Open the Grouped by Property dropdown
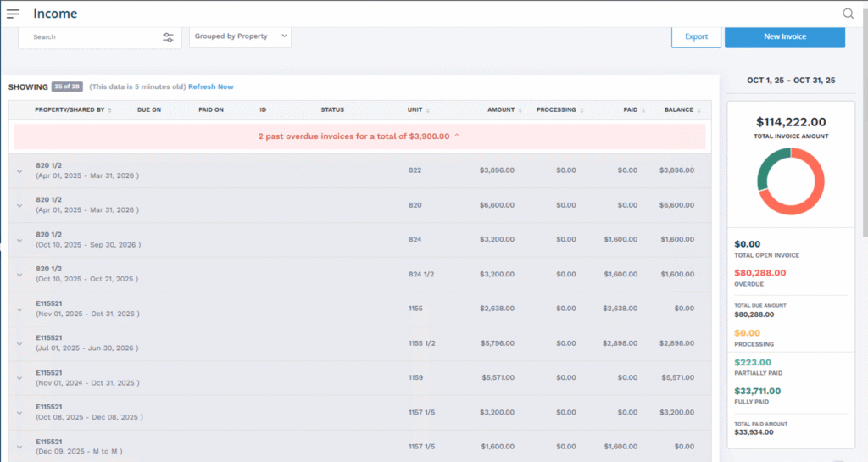Image resolution: width=868 pixels, height=462 pixels. click(x=240, y=37)
